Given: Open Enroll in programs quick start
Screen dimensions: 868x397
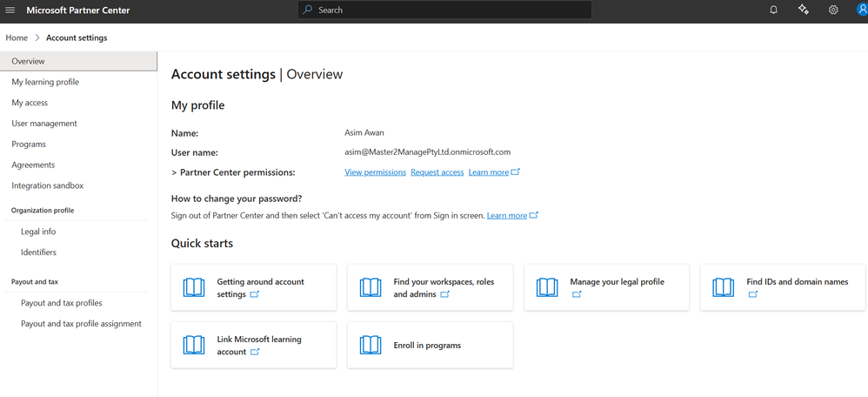Looking at the screenshot, I should tap(431, 345).
